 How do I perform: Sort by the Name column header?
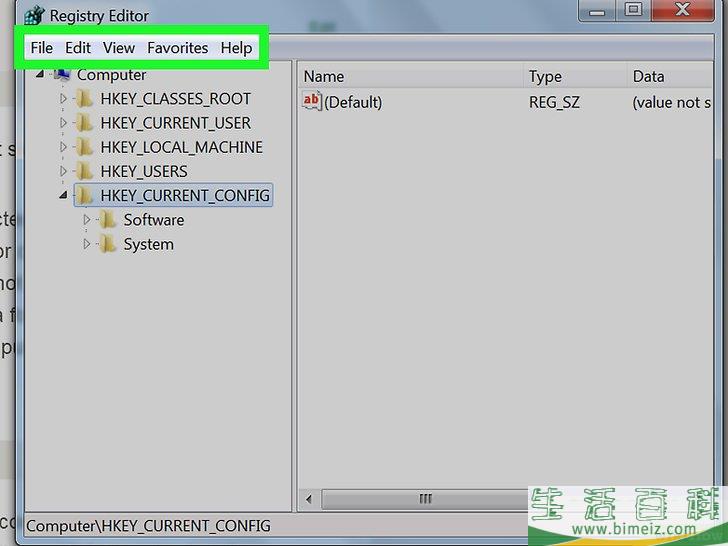[410, 76]
